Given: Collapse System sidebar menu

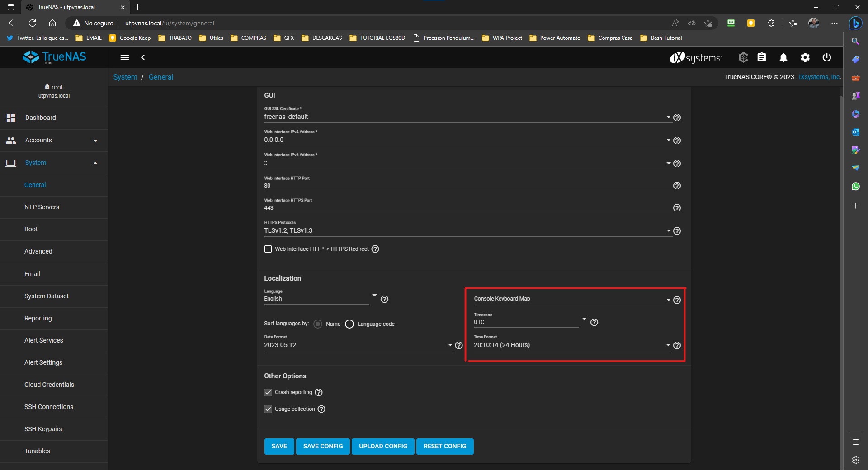Looking at the screenshot, I should pos(54,163).
